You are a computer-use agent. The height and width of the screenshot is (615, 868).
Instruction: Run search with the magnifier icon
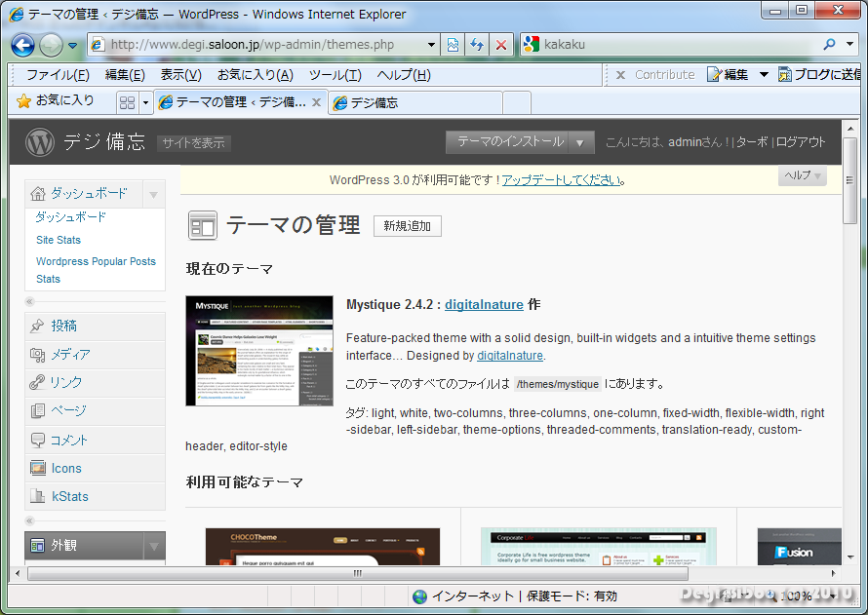point(829,44)
